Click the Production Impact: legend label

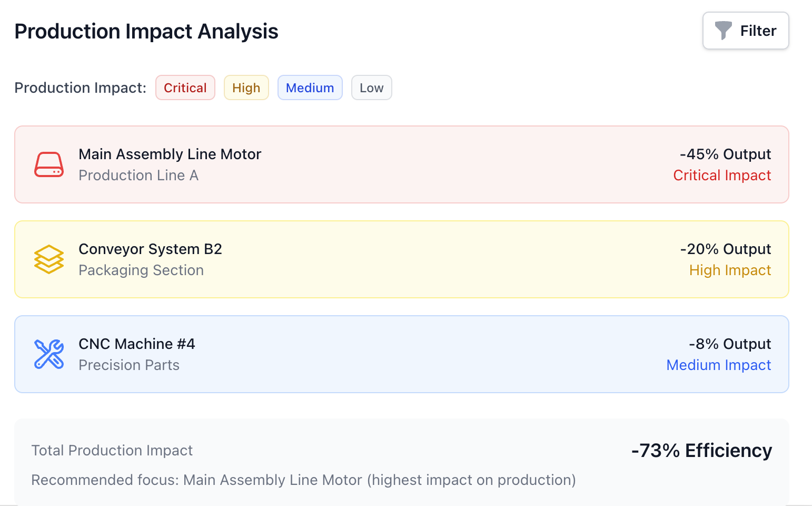(x=81, y=87)
